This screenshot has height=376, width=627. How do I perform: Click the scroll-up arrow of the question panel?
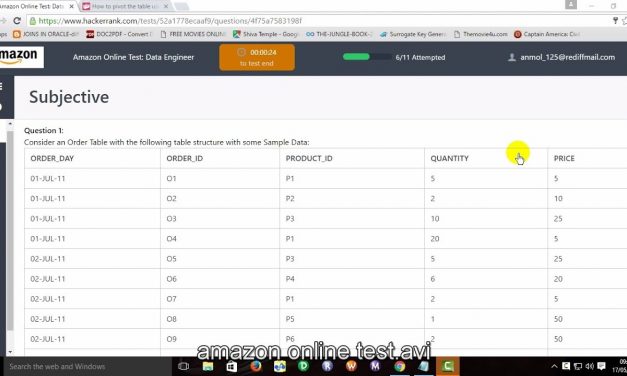coord(10,124)
